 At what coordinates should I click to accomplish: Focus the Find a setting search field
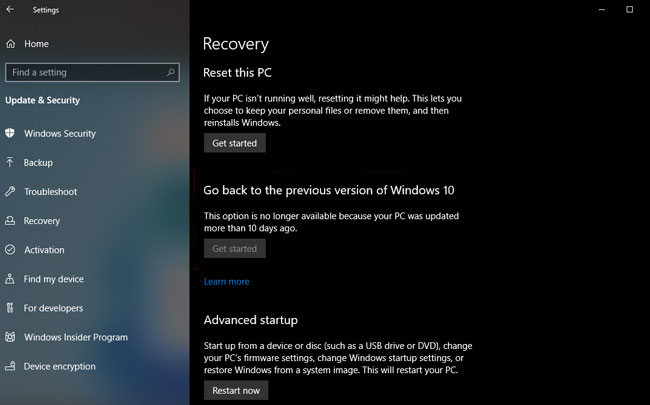85,73
